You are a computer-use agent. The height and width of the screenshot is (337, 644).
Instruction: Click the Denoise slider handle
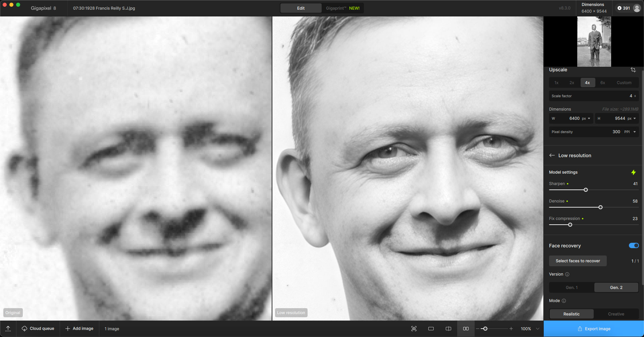[600, 207]
